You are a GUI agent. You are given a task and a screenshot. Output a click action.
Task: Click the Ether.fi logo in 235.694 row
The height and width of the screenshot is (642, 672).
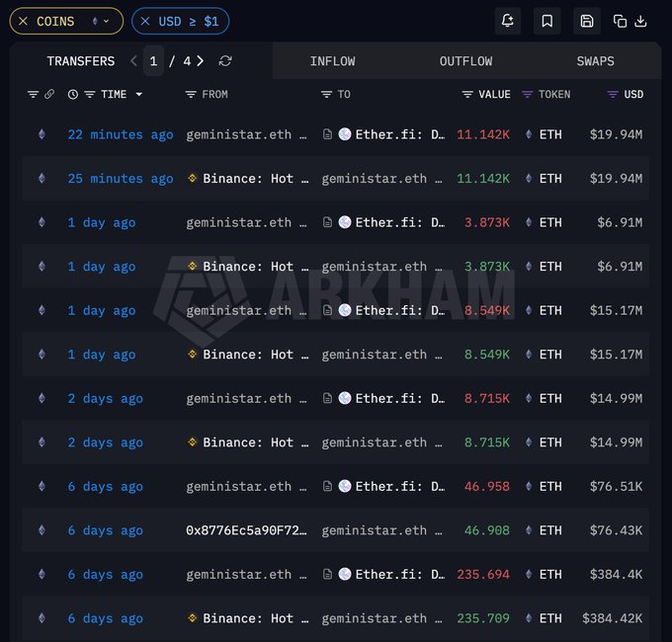point(345,574)
